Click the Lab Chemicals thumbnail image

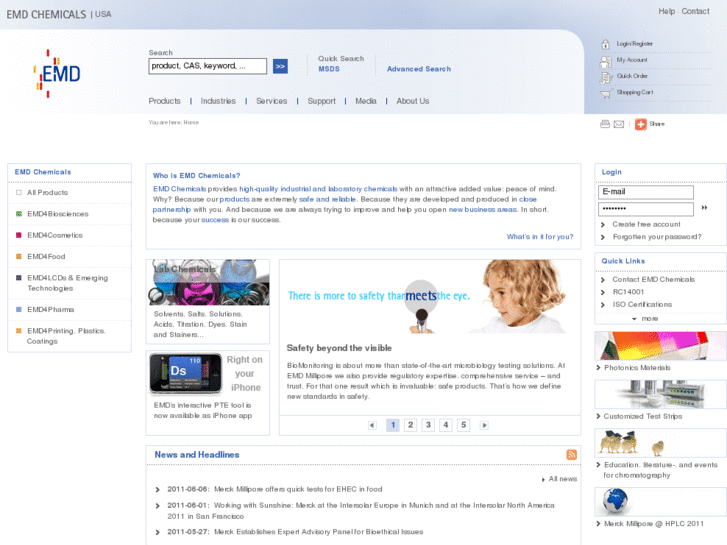(x=209, y=282)
